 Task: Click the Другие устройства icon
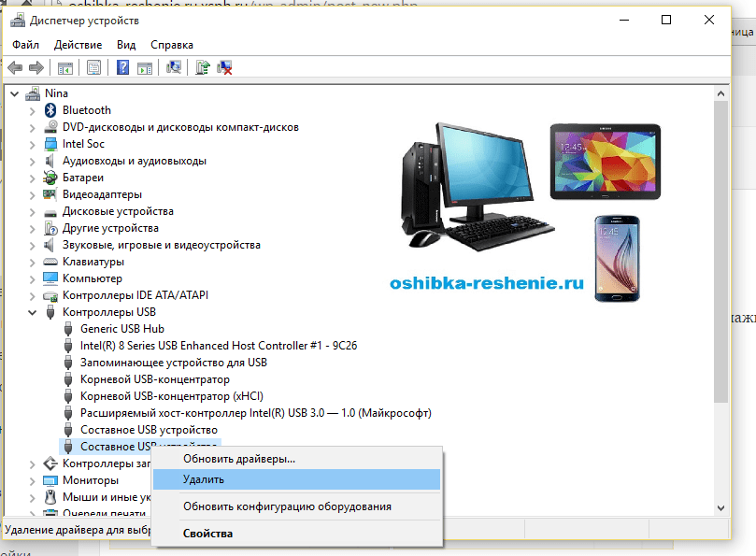click(x=50, y=228)
